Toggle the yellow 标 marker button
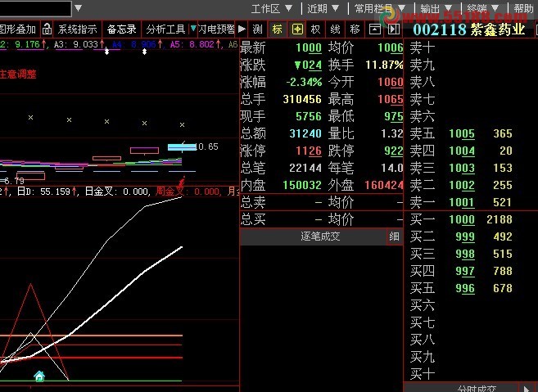 pyautogui.click(x=278, y=29)
